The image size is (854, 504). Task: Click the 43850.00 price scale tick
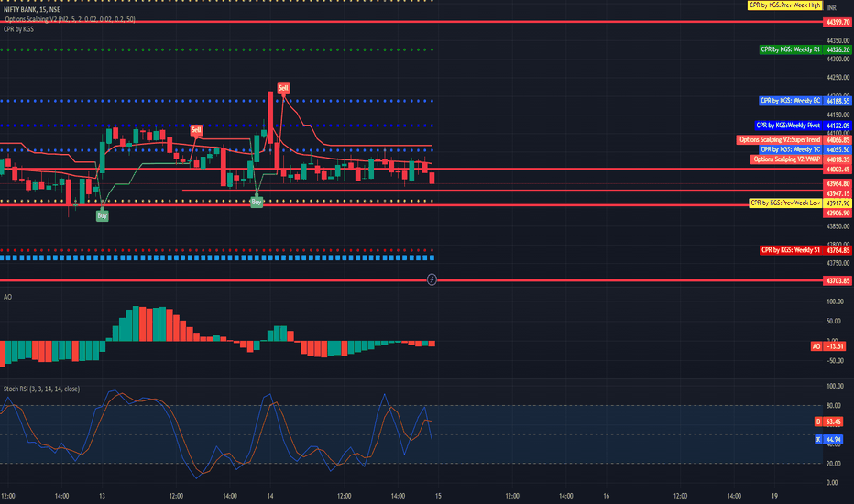click(838, 226)
